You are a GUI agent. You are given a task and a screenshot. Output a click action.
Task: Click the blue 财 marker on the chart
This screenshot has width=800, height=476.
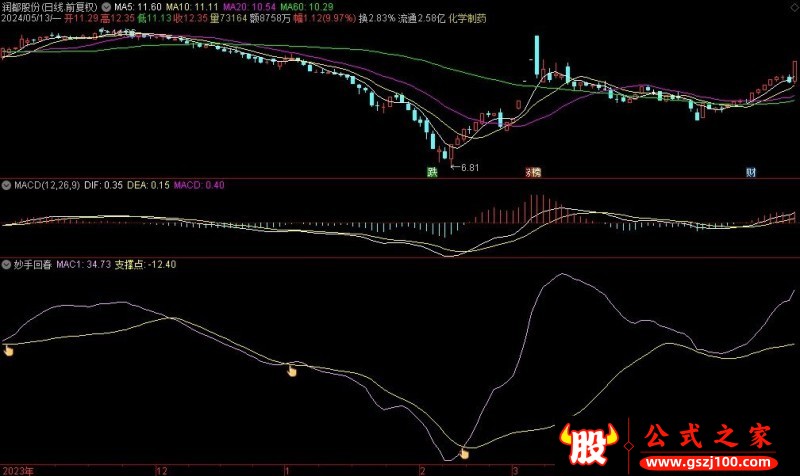751,172
